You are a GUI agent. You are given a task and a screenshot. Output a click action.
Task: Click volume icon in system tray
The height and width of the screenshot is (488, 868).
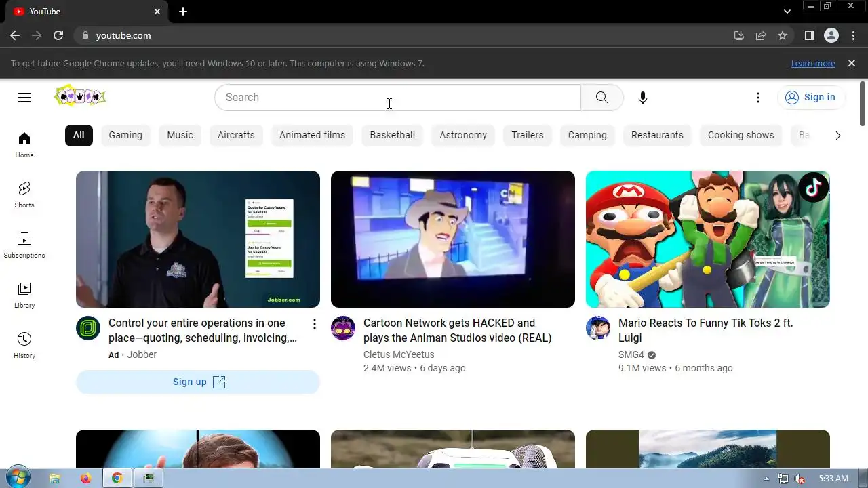pyautogui.click(x=800, y=478)
